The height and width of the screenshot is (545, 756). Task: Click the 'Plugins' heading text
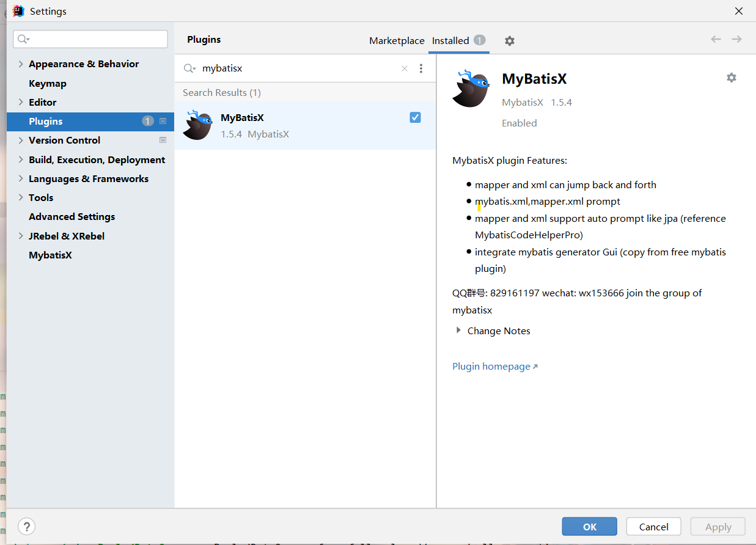point(204,39)
